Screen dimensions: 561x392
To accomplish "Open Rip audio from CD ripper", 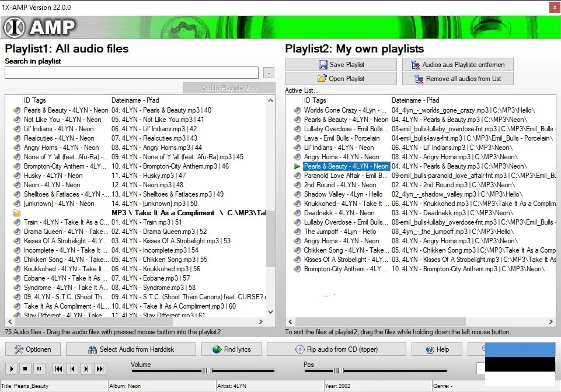I will (337, 349).
